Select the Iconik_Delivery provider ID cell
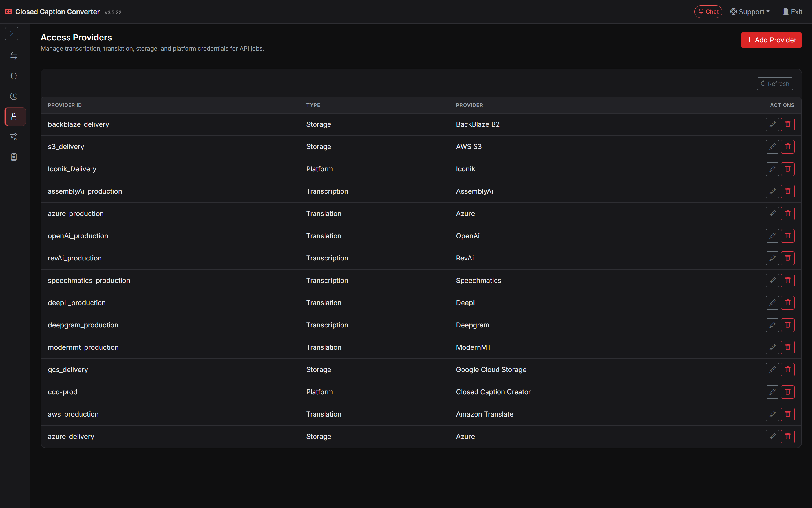812x508 pixels. pos(72,169)
